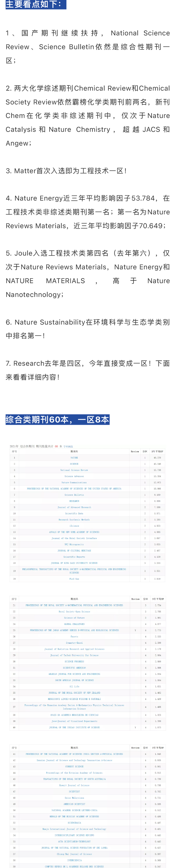Click the Review 'Y' mark in Japan Academy row
Screen dimensions: 176x868
click(135, 630)
